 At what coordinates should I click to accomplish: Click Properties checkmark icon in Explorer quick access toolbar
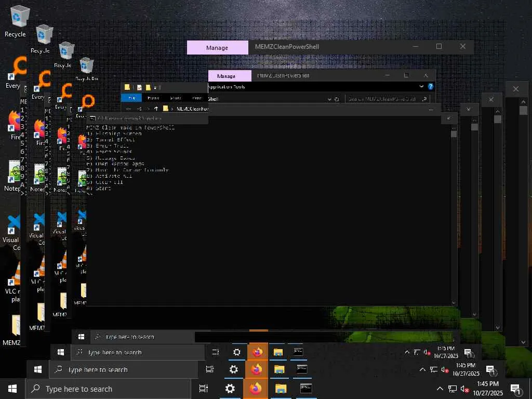coord(139,87)
